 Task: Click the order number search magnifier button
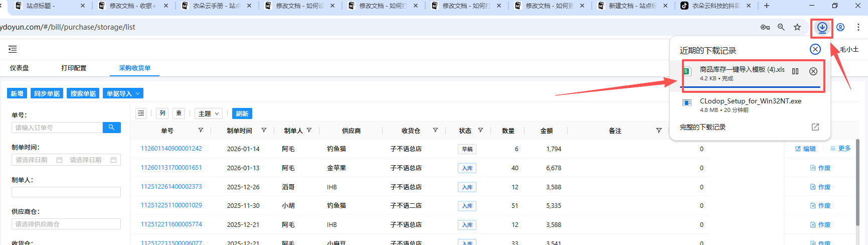[111, 128]
